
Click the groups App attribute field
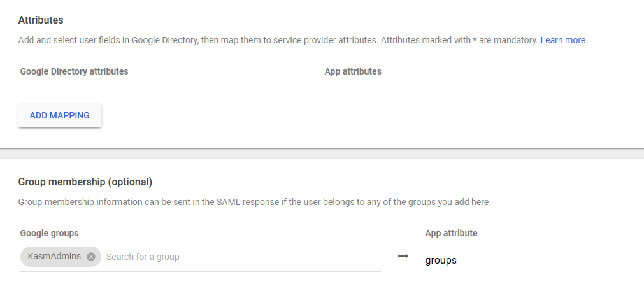(526, 260)
